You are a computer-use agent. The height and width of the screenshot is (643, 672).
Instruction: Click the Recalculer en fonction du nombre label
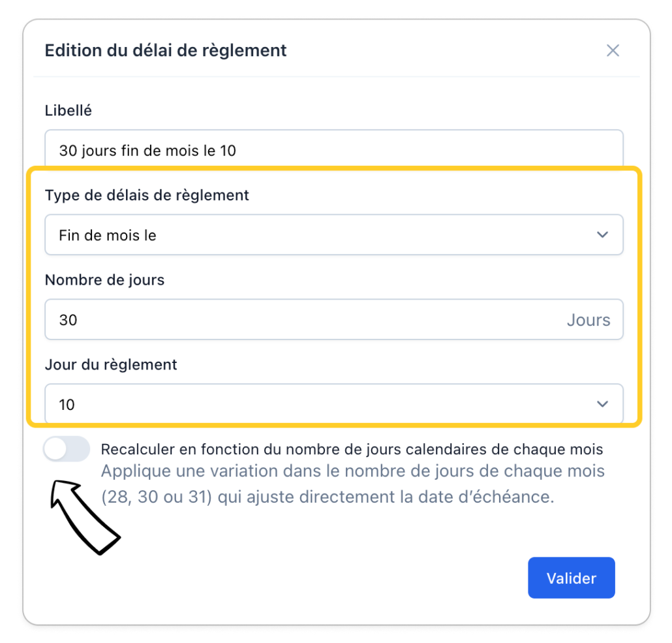[x=352, y=449]
